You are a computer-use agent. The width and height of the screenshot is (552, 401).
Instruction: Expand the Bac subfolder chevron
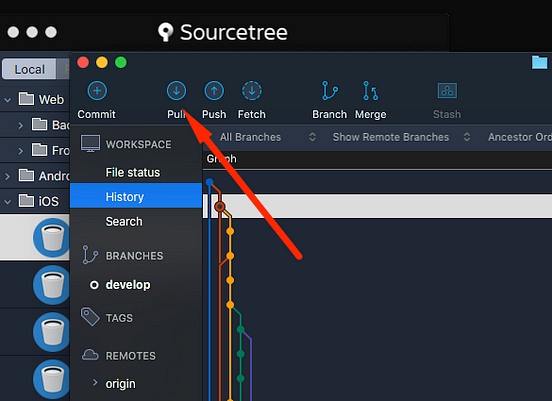click(20, 125)
